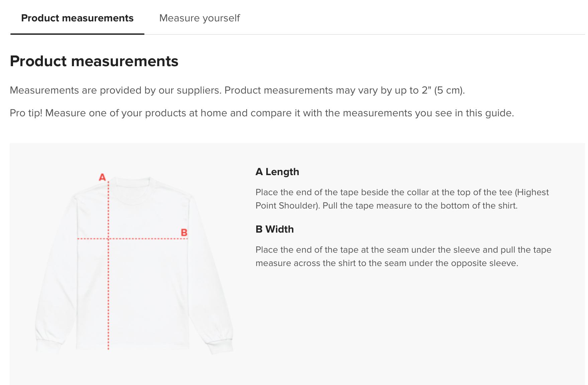Click the Pro tip sentence
Screen dimensions: 588x385
coord(262,113)
